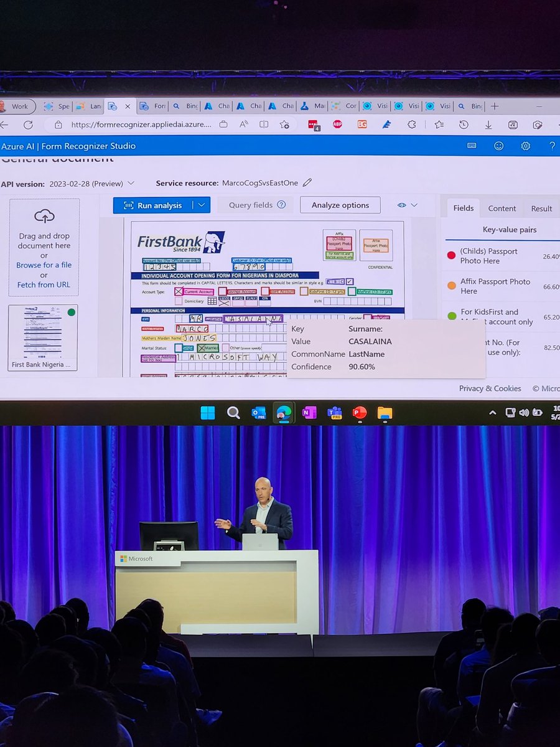Open the Favorites list icon
The image size is (560, 747).
[x=439, y=125]
